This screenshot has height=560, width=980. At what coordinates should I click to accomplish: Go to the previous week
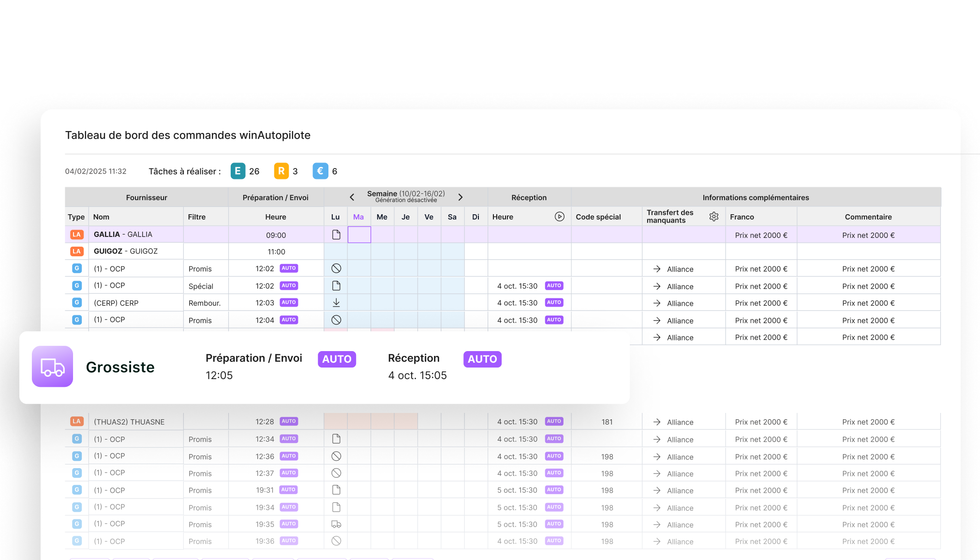[x=352, y=197]
